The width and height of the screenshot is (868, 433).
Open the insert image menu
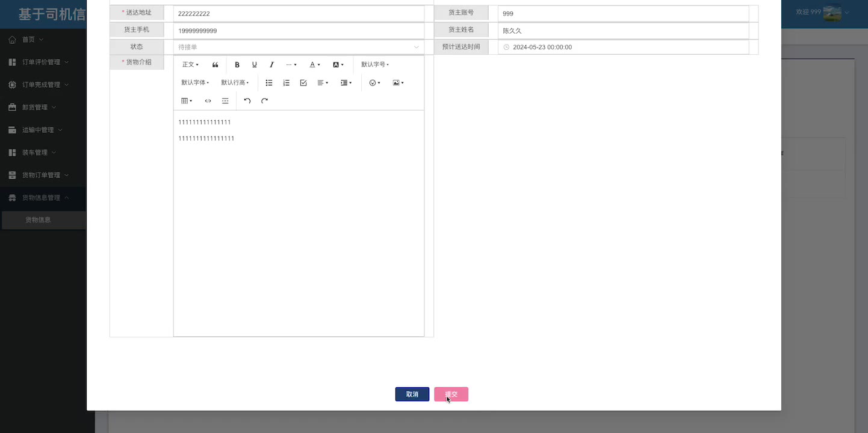click(398, 83)
